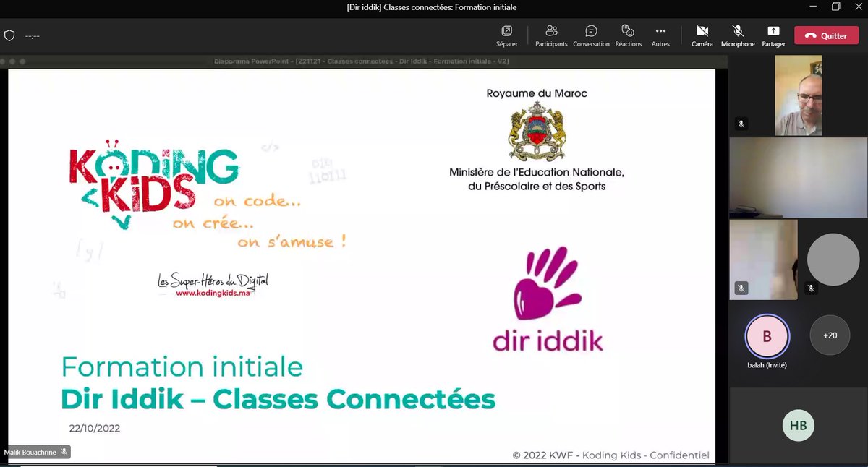Click the shield security icon
Screen dimensions: 868x467
pos(9,35)
